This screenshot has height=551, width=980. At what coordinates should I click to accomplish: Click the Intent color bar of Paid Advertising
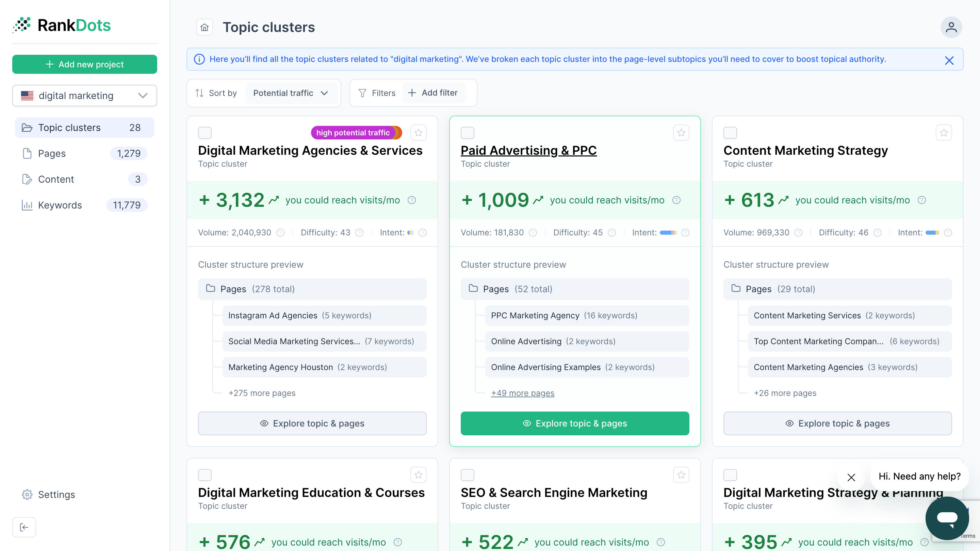tap(668, 233)
